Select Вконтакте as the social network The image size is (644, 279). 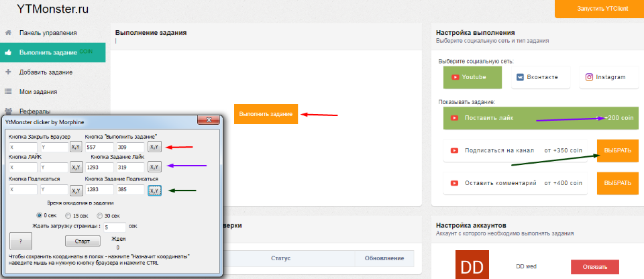click(x=541, y=77)
